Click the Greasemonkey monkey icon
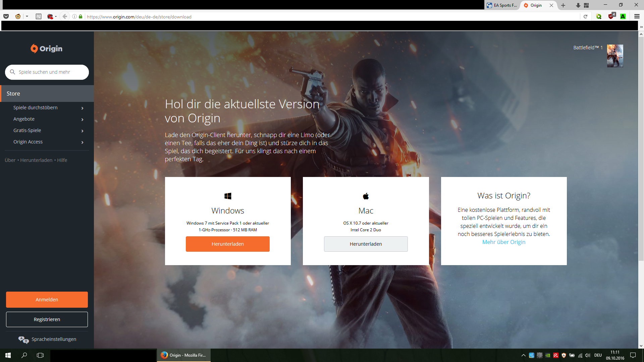The width and height of the screenshot is (644, 362). [x=18, y=16]
